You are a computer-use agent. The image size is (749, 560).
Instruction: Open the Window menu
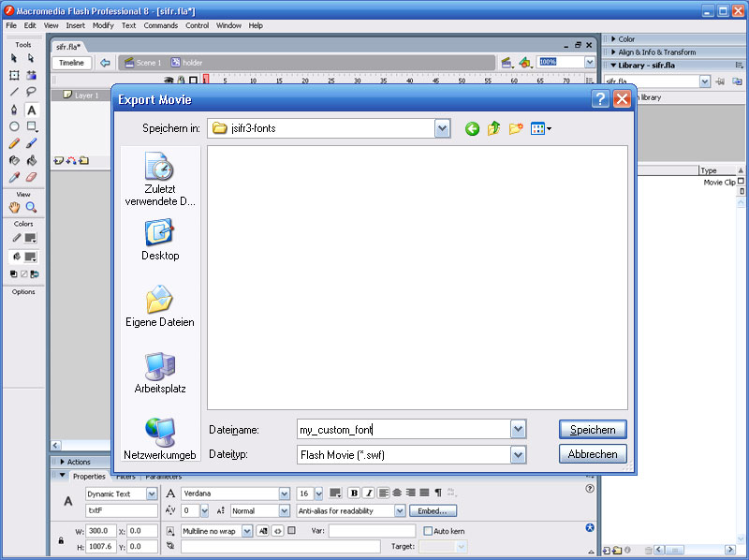[x=228, y=25]
